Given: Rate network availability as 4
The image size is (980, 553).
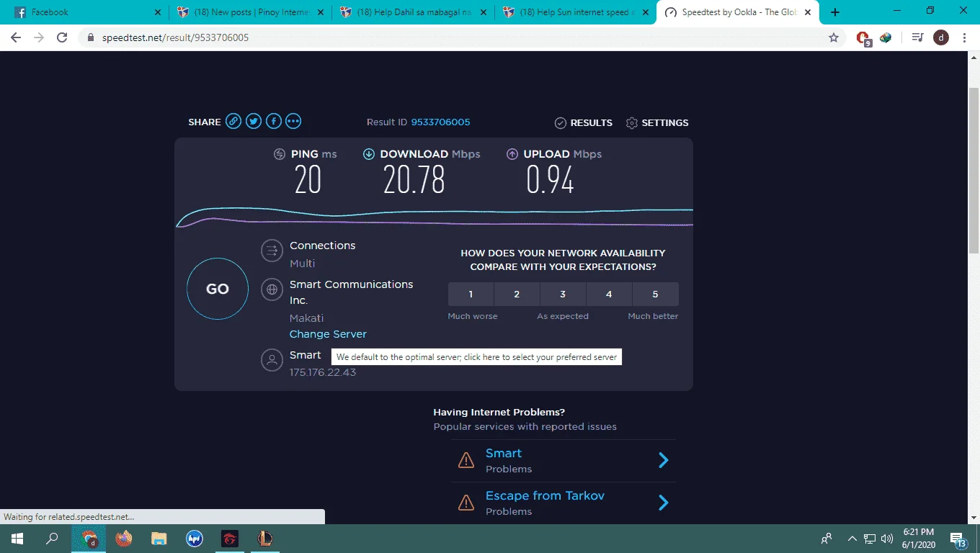Looking at the screenshot, I should click(x=609, y=294).
